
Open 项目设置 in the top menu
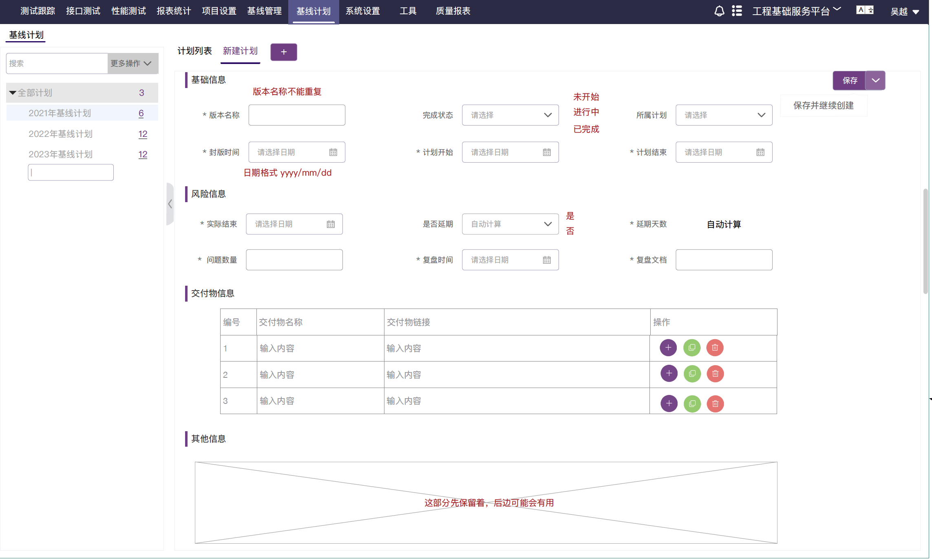tap(219, 11)
